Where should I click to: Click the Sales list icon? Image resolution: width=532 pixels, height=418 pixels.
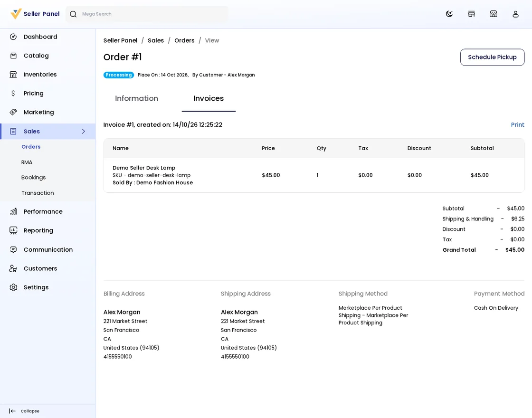13,131
